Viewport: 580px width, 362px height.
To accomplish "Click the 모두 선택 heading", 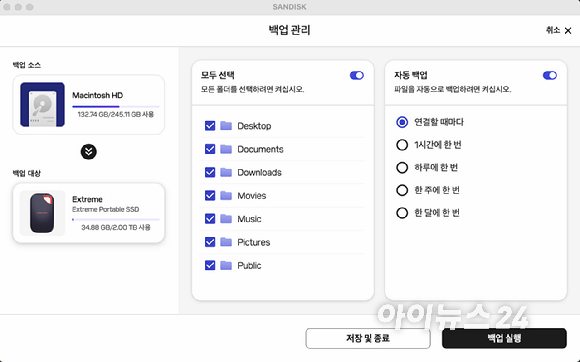I will (x=218, y=75).
